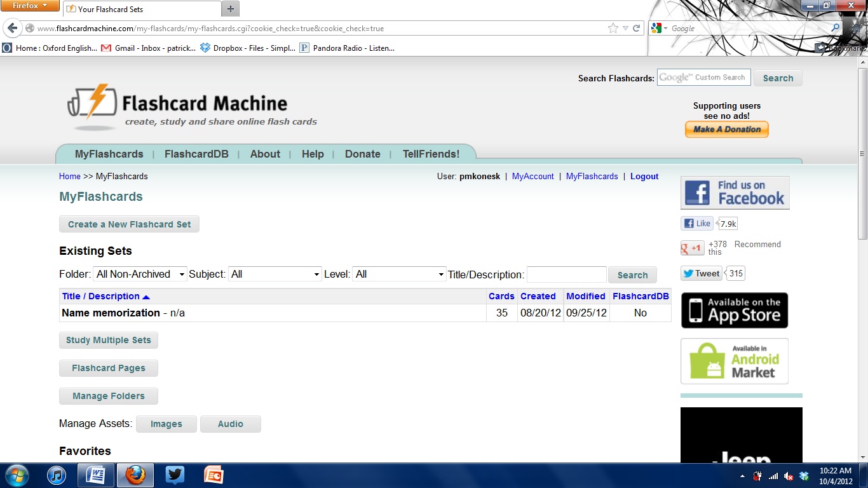The width and height of the screenshot is (868, 488).
Task: Open the Dropbox bookmark
Action: (x=247, y=48)
